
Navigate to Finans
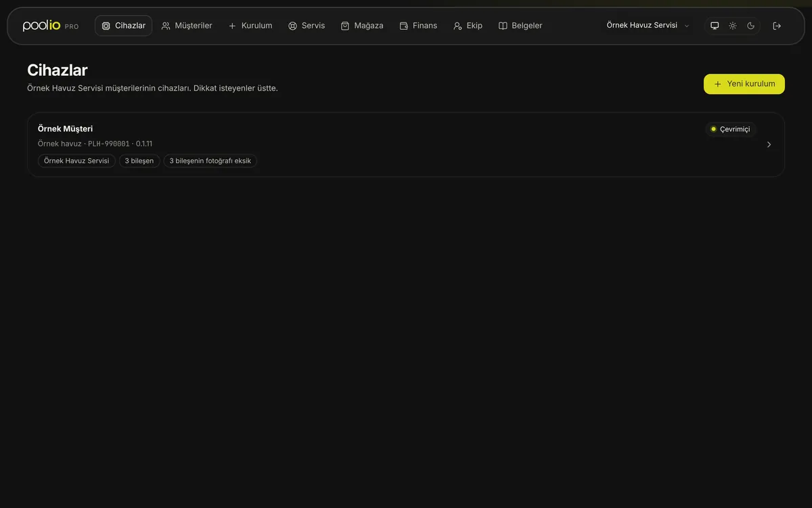pyautogui.click(x=418, y=26)
